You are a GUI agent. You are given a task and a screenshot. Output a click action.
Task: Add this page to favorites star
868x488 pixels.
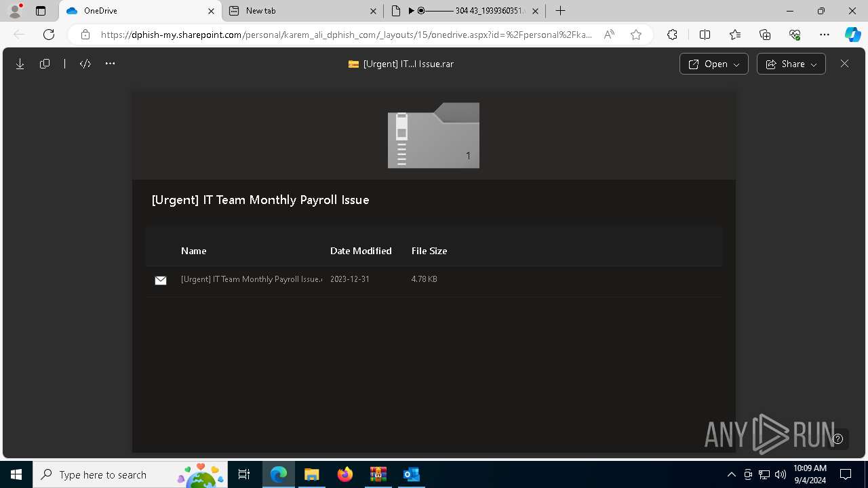pyautogui.click(x=636, y=35)
